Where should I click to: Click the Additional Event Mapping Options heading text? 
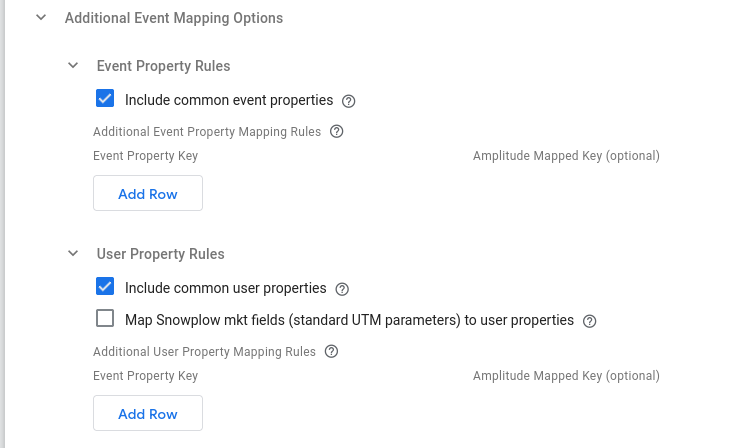(173, 18)
